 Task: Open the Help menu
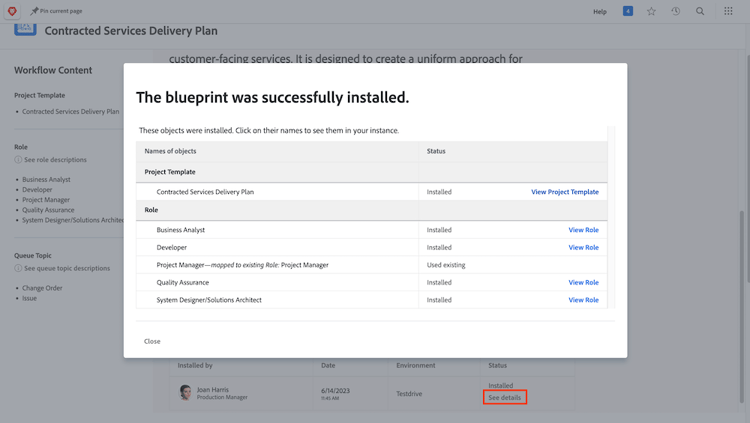click(x=600, y=12)
